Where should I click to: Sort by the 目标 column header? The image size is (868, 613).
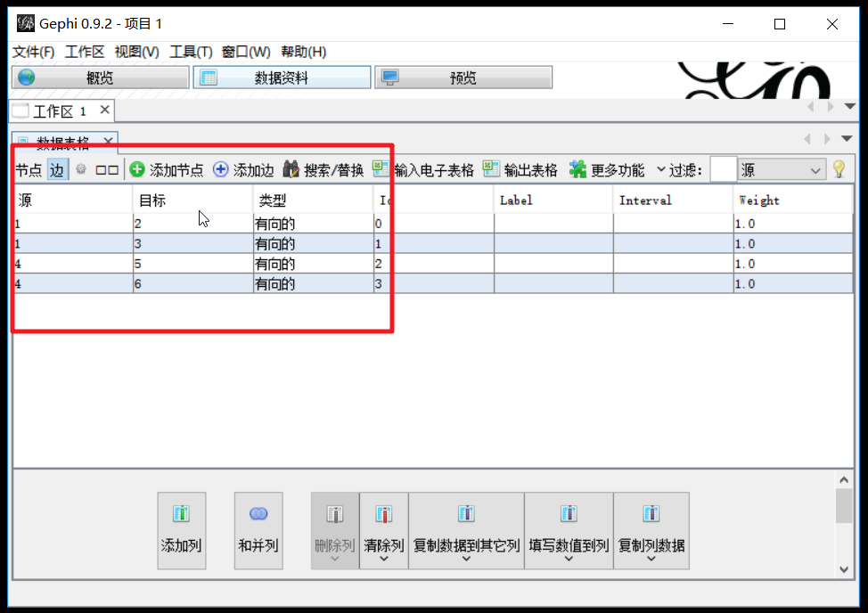coord(192,200)
